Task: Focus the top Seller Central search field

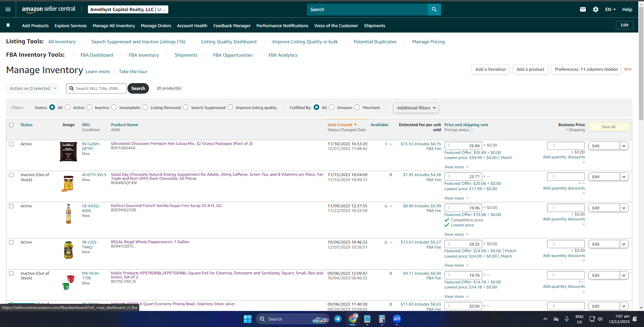Action: click(367, 9)
